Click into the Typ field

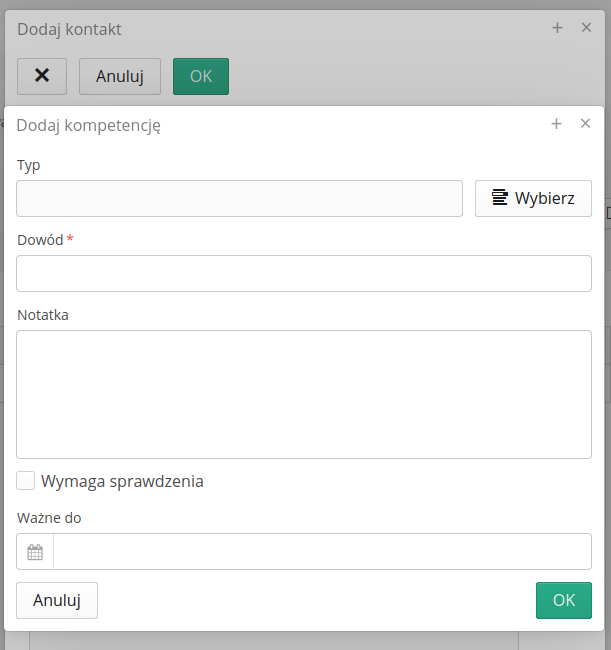click(239, 198)
